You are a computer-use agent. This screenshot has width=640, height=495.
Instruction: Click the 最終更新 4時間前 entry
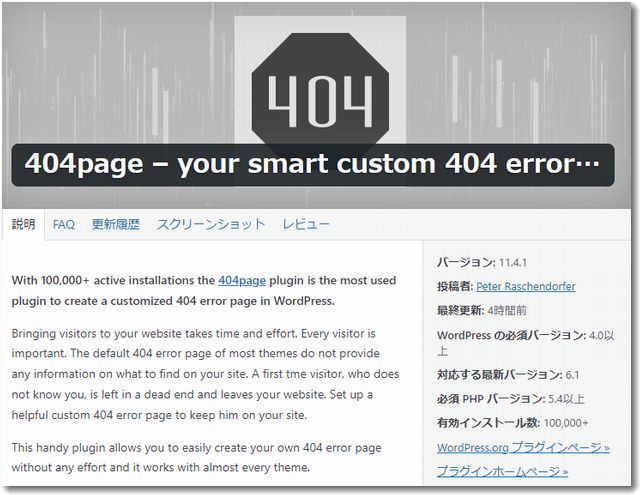pos(485,311)
